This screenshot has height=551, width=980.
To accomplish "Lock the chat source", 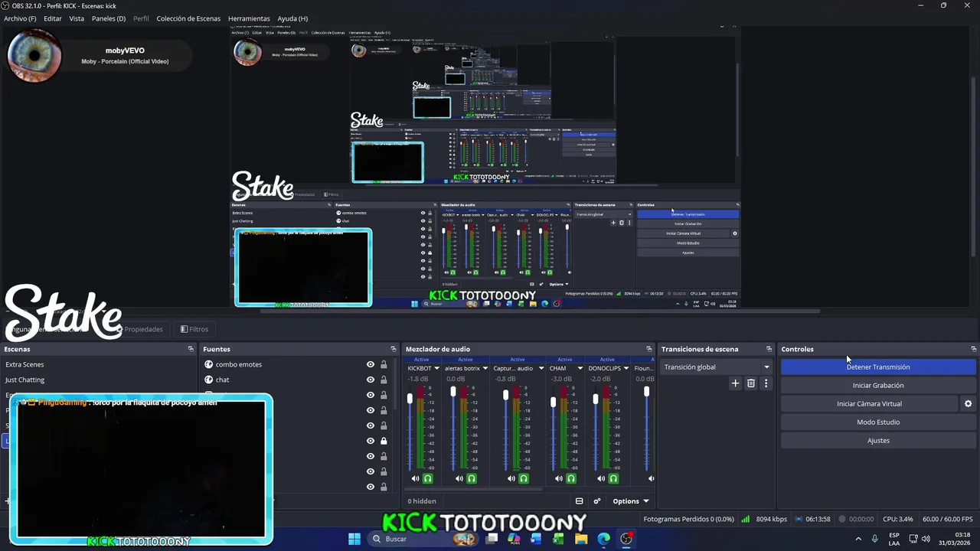I will pos(384,380).
